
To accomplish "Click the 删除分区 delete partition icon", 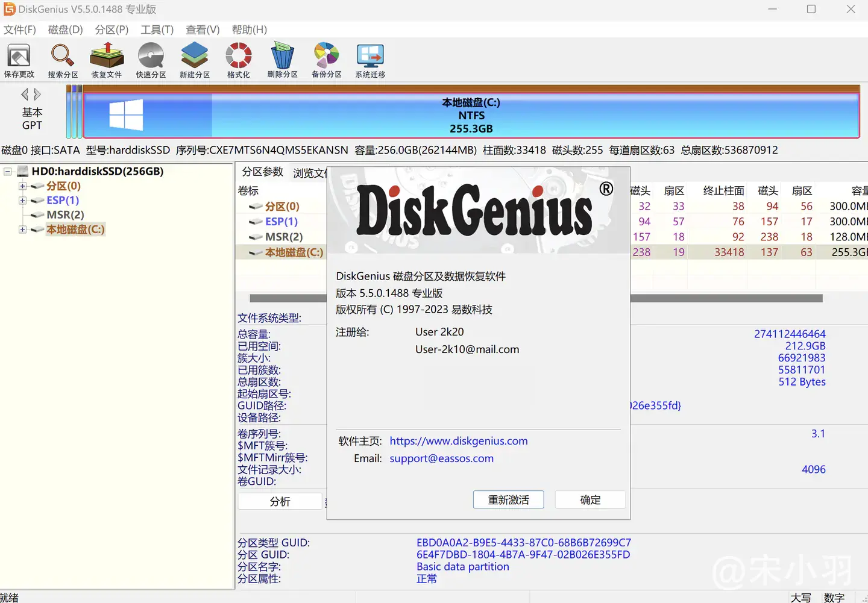I will point(282,60).
